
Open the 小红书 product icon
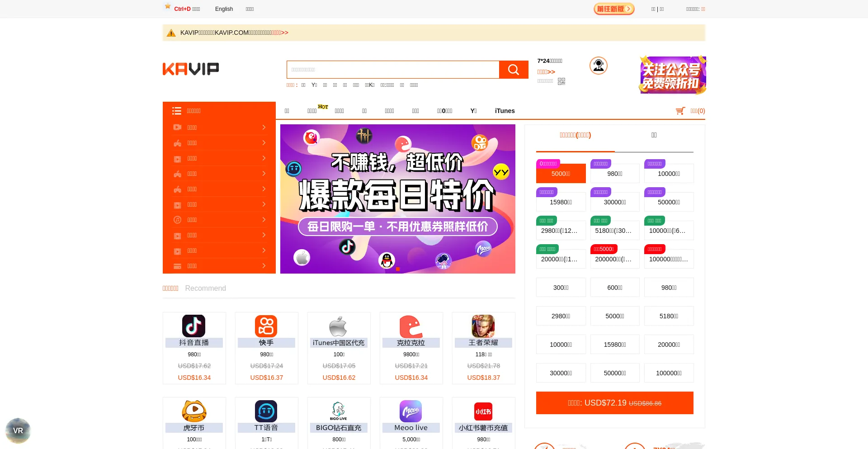tap(483, 411)
